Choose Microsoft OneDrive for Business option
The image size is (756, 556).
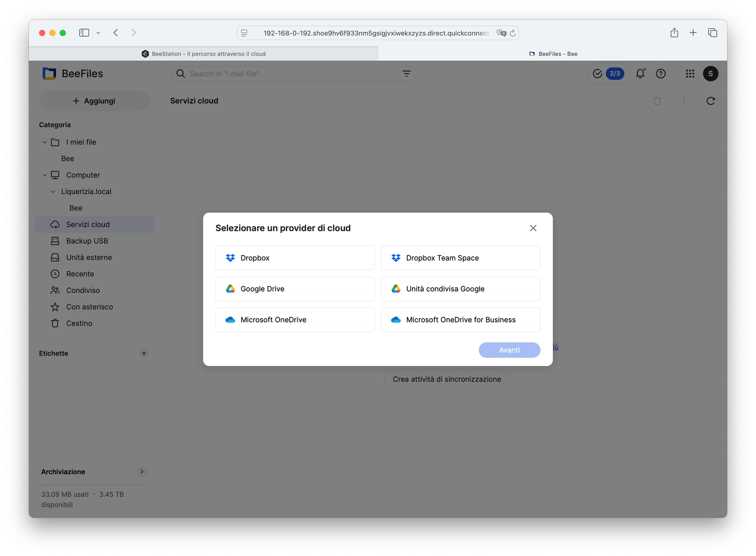[460, 320]
